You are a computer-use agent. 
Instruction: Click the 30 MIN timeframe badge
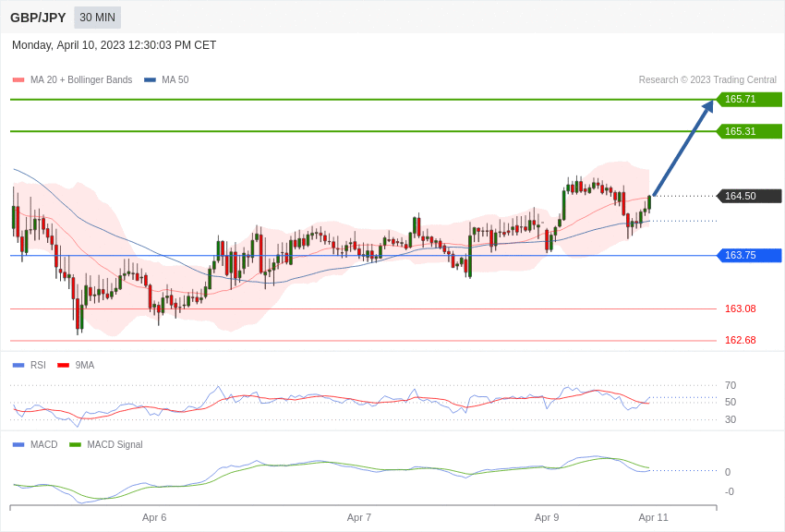(97, 18)
